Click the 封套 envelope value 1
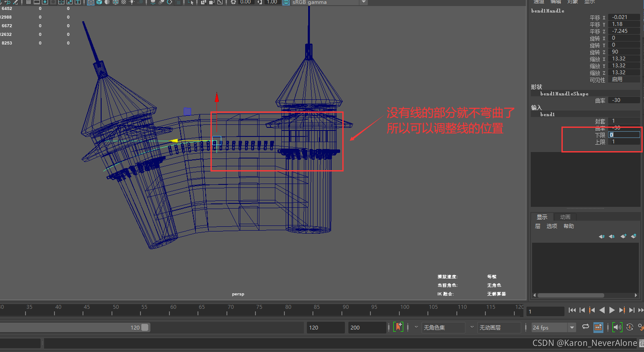Image resolution: width=644 pixels, height=352 pixels. coord(624,121)
